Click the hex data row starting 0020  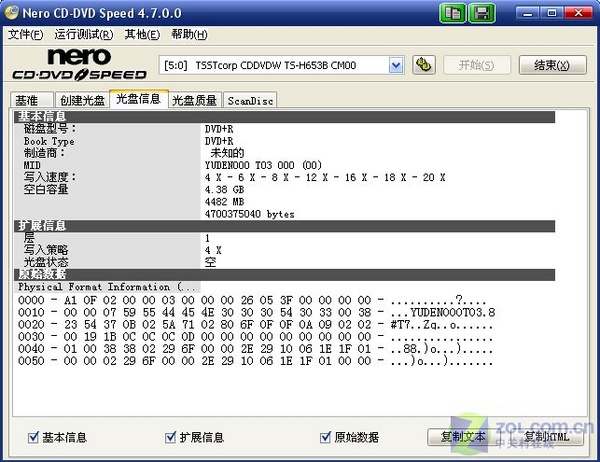tap(255, 325)
